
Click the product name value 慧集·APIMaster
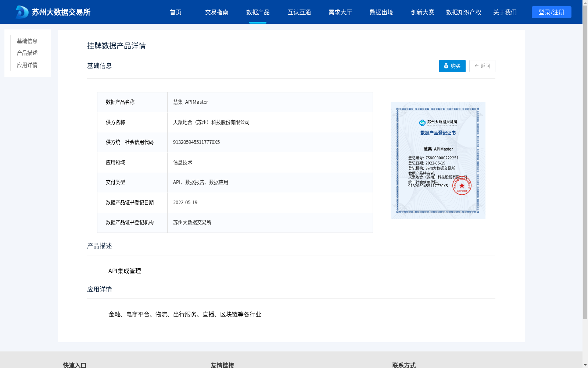click(190, 102)
